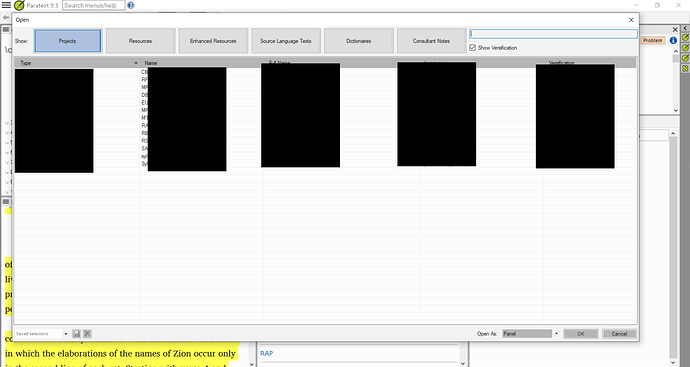The image size is (690, 367).
Task: Sort by the Type column header arrow
Action: (136, 63)
